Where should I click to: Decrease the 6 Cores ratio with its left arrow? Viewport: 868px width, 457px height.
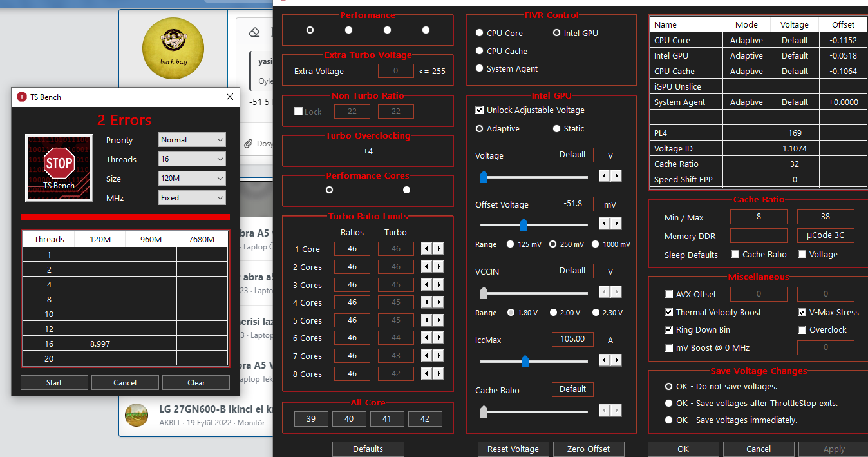426,338
